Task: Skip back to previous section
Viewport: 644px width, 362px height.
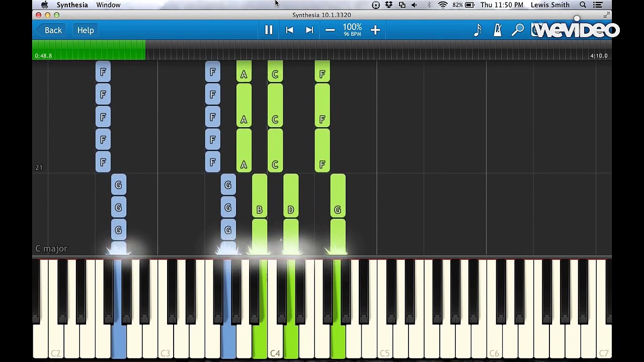Action: (x=289, y=30)
